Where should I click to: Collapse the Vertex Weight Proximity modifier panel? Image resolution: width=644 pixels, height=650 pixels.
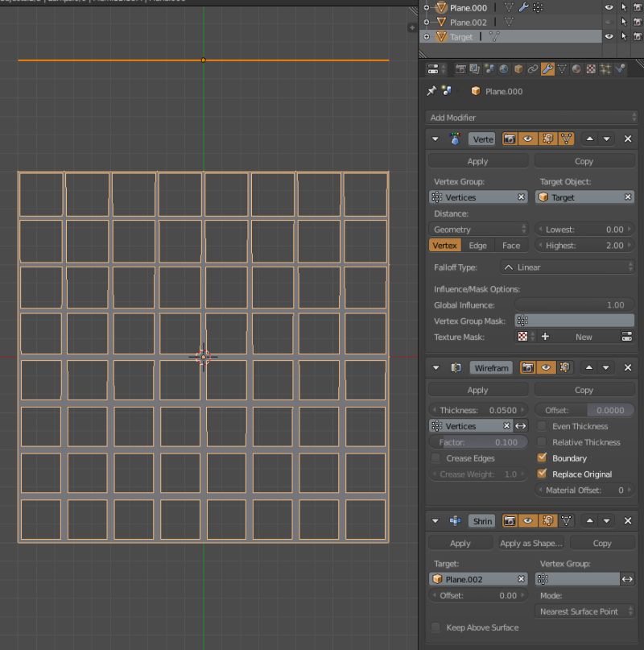[436, 139]
